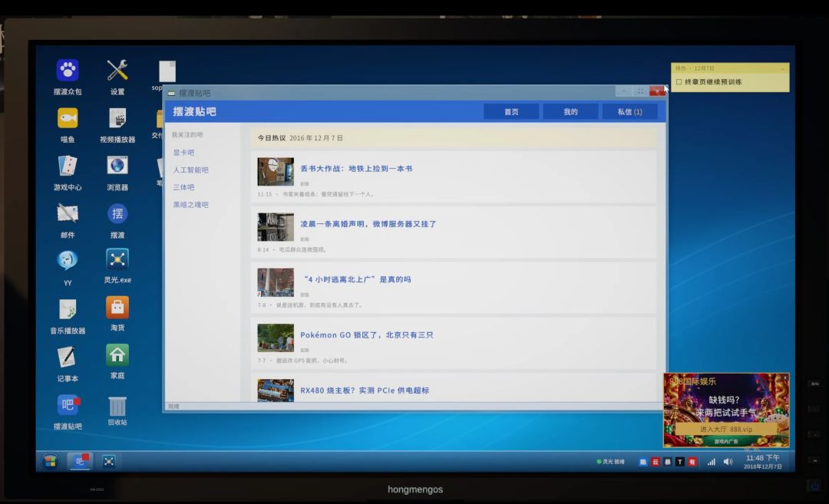The width and height of the screenshot is (829, 504).
Task: Open the round 摆渡 search icon
Action: 117,213
